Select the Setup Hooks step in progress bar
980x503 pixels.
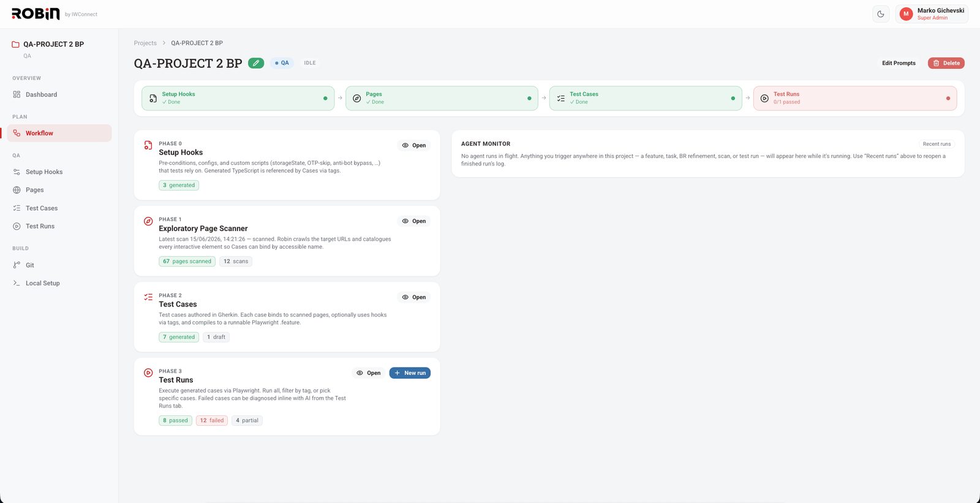[x=238, y=98]
